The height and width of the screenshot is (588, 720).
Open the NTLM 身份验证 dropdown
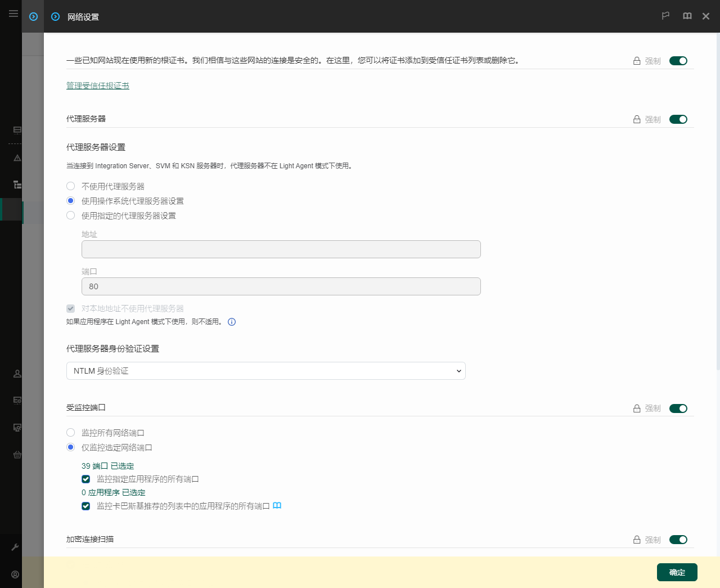coord(265,371)
